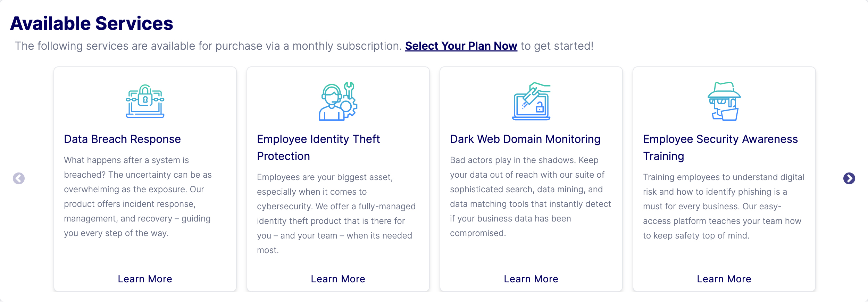The height and width of the screenshot is (306, 868).
Task: Click the Dark Web Monitoring description paragraph
Action: [x=531, y=197]
